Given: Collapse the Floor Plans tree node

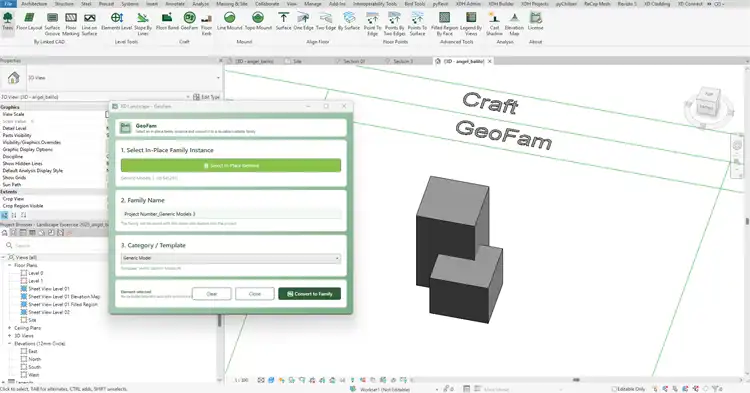Looking at the screenshot, I should [x=10, y=265].
